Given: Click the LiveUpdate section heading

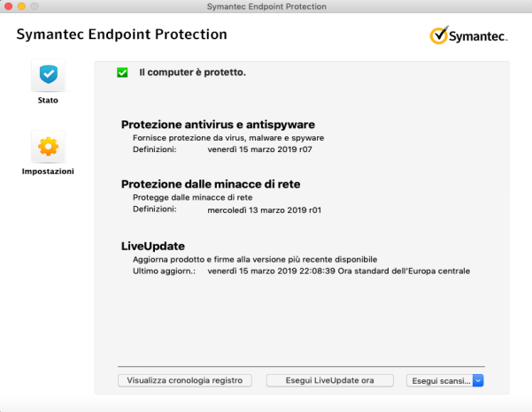Looking at the screenshot, I should point(153,247).
